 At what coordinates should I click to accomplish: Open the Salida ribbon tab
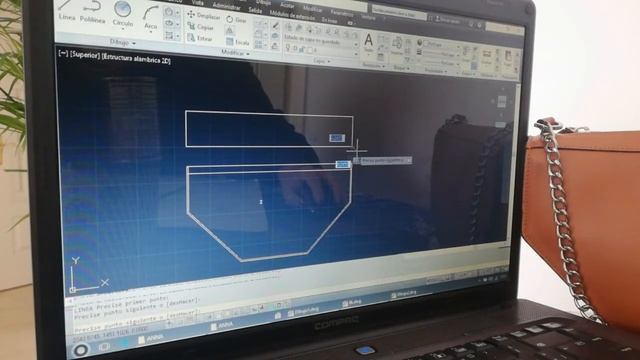(x=255, y=10)
